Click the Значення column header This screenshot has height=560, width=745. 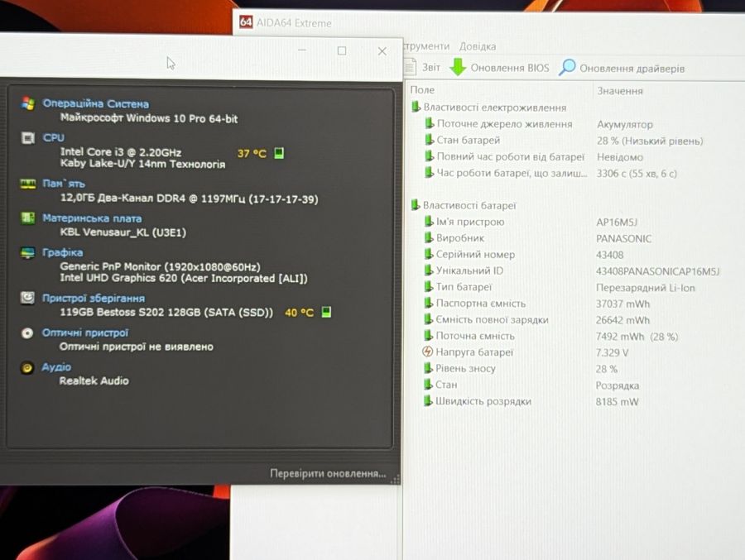point(620,91)
